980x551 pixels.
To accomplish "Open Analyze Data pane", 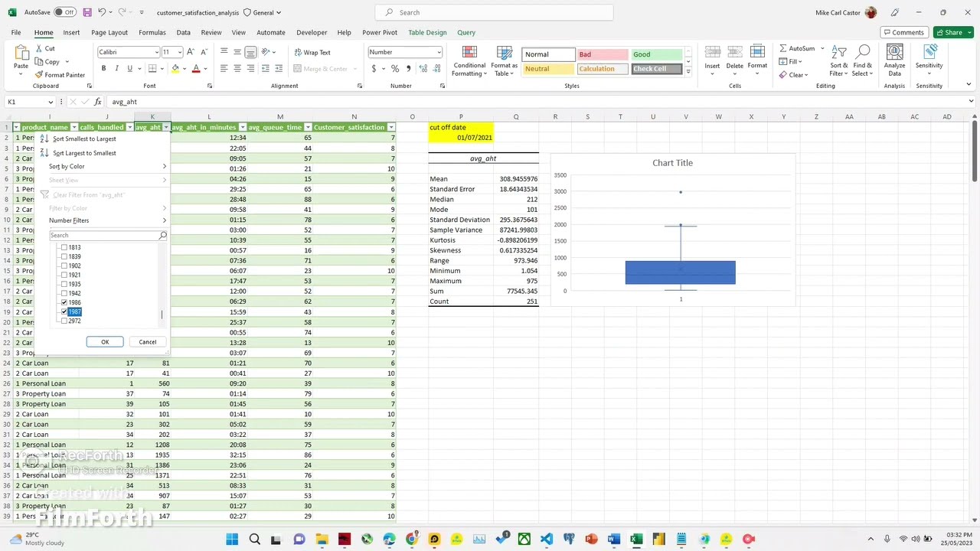I will tap(894, 60).
